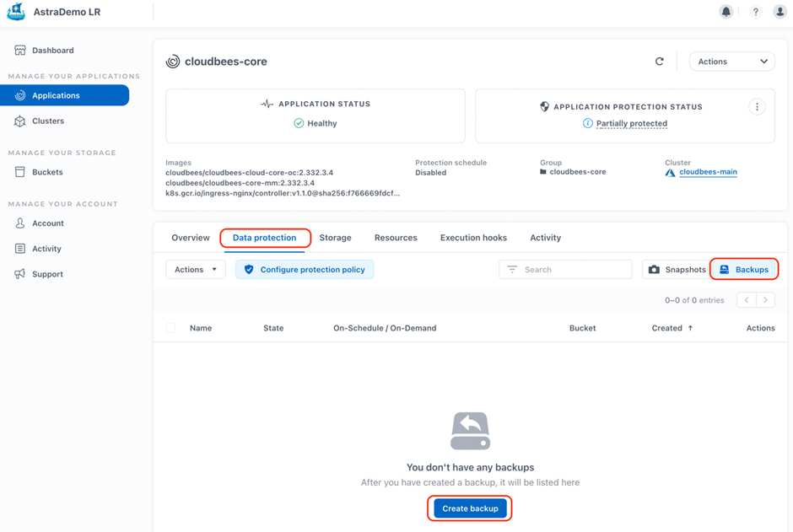Show the Backups view
The image size is (793, 532).
(x=744, y=269)
